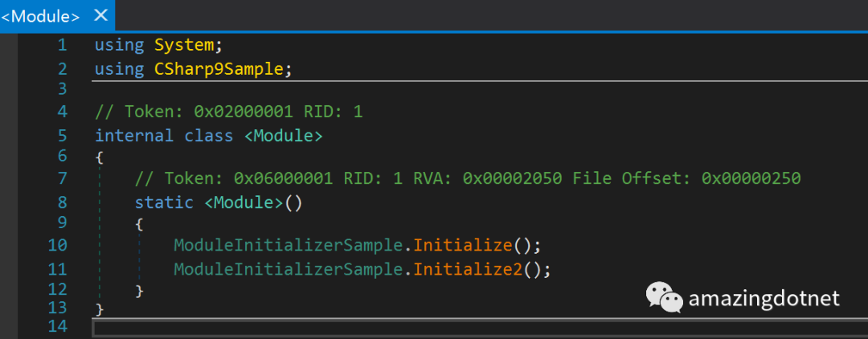Open the System namespace reference
The image size is (868, 339).
coord(184,45)
